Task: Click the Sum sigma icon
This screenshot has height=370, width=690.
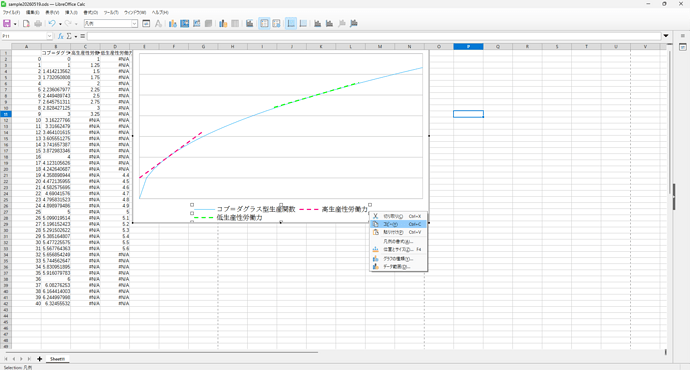Action: [x=69, y=36]
